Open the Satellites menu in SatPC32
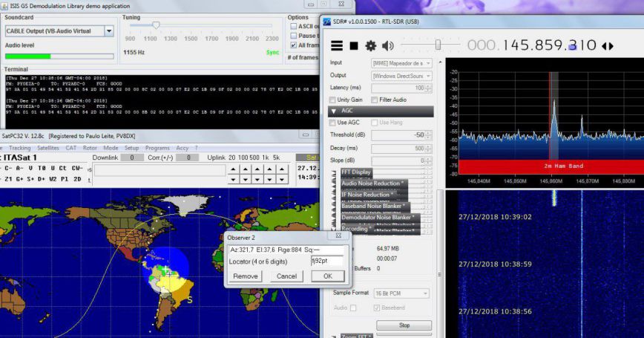This screenshot has width=644, height=338. (47, 148)
